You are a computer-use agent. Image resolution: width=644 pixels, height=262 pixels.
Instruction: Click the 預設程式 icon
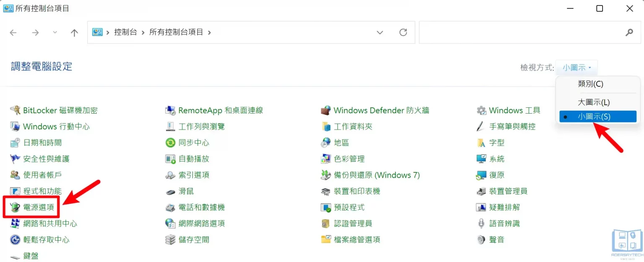(x=326, y=207)
